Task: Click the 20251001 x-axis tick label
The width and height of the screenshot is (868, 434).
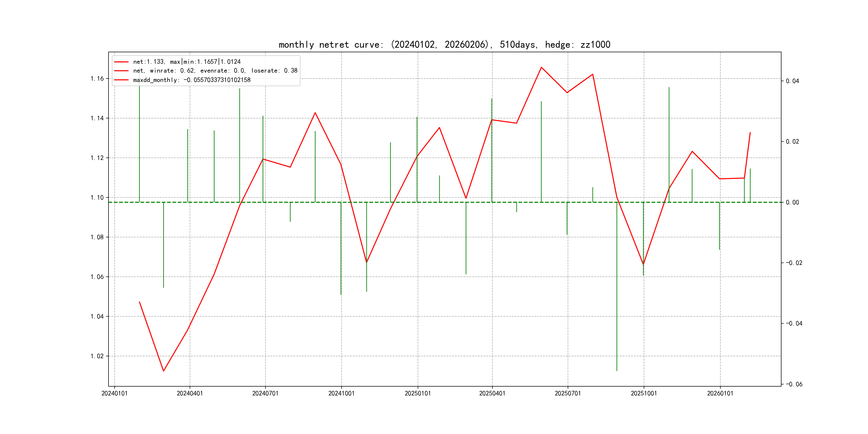Action: (x=643, y=393)
